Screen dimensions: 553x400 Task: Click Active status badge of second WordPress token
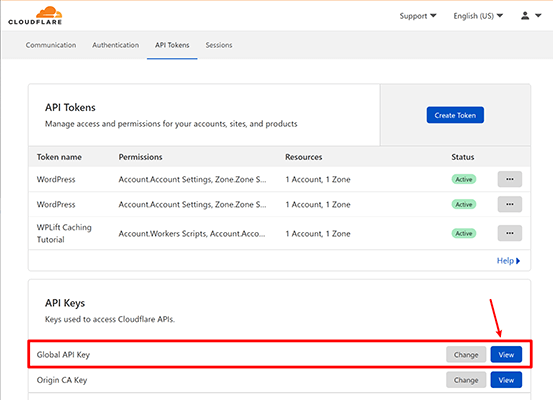(x=464, y=204)
